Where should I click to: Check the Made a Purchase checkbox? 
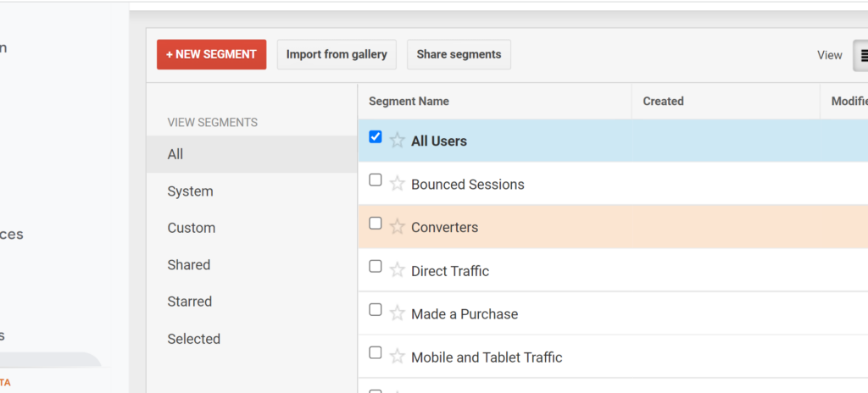click(376, 309)
